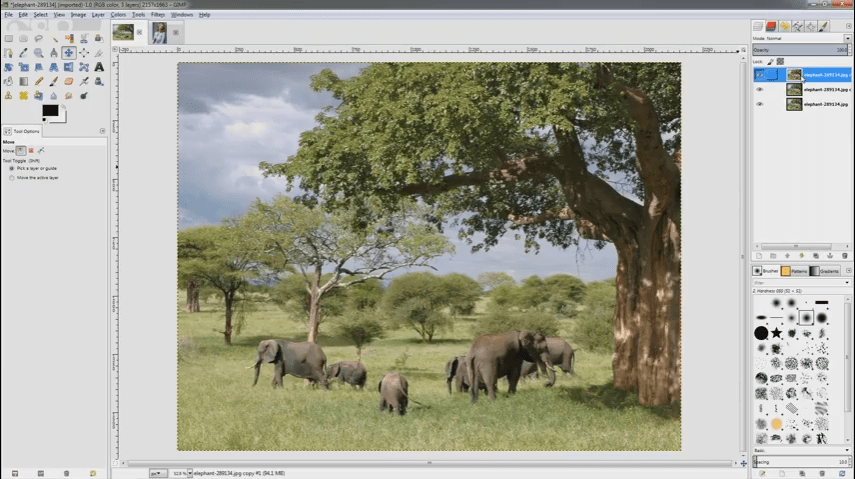This screenshot has height=479, width=855.
Task: Switch to the portrait image thumbnail tab
Action: (x=158, y=32)
